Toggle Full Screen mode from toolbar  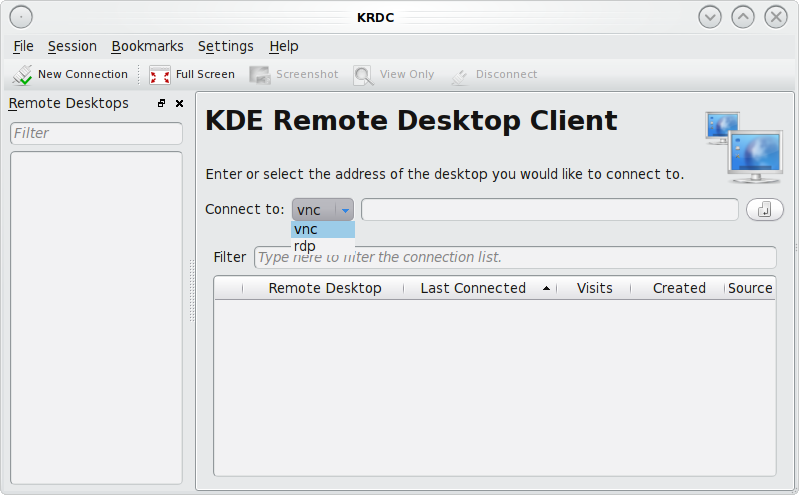192,74
